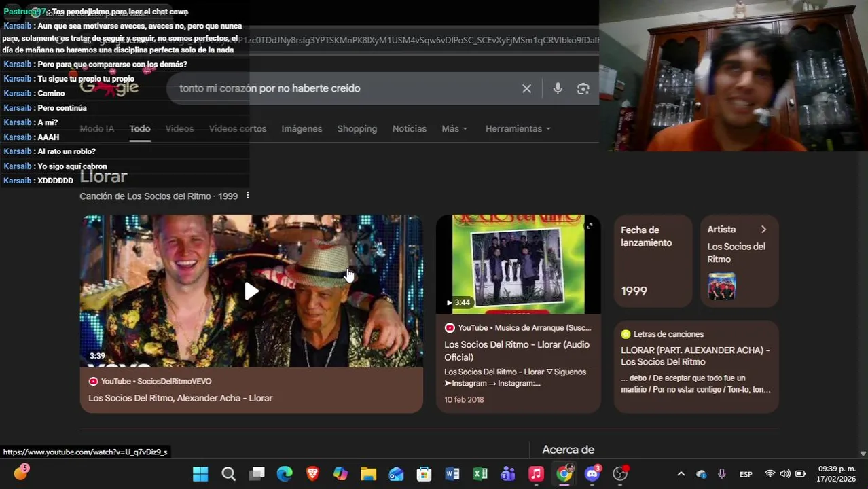Image resolution: width=868 pixels, height=489 pixels.
Task: Play the SociosDelRitmoVEVO Llorar video
Action: click(x=251, y=291)
